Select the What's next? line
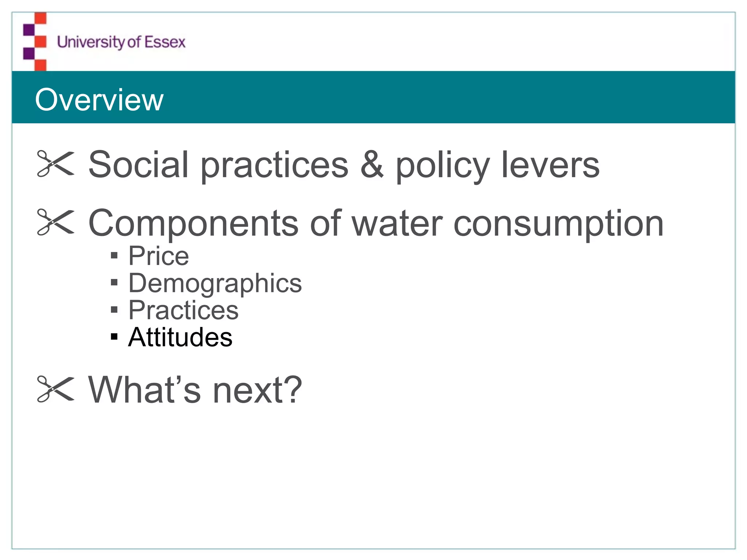This screenshot has height=560, width=747. tap(195, 389)
